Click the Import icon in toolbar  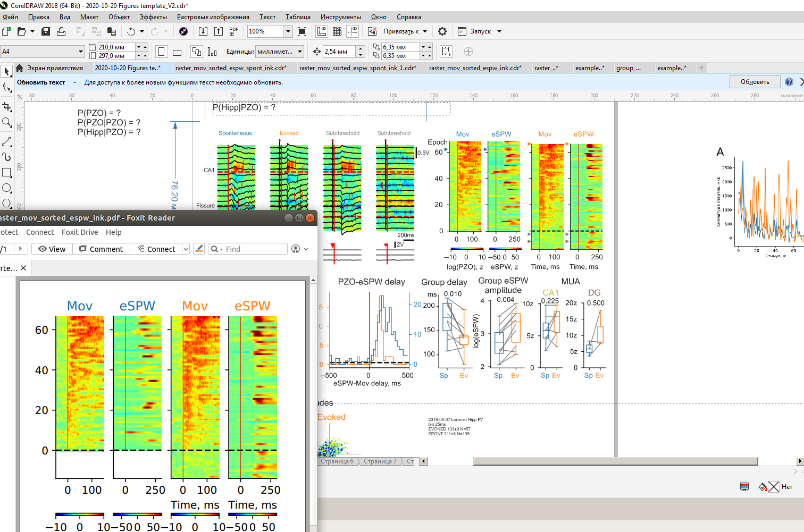[x=203, y=31]
